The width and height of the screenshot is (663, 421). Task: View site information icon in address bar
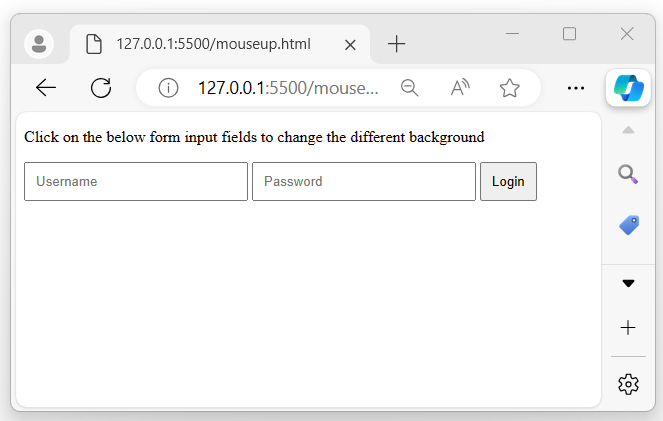168,88
